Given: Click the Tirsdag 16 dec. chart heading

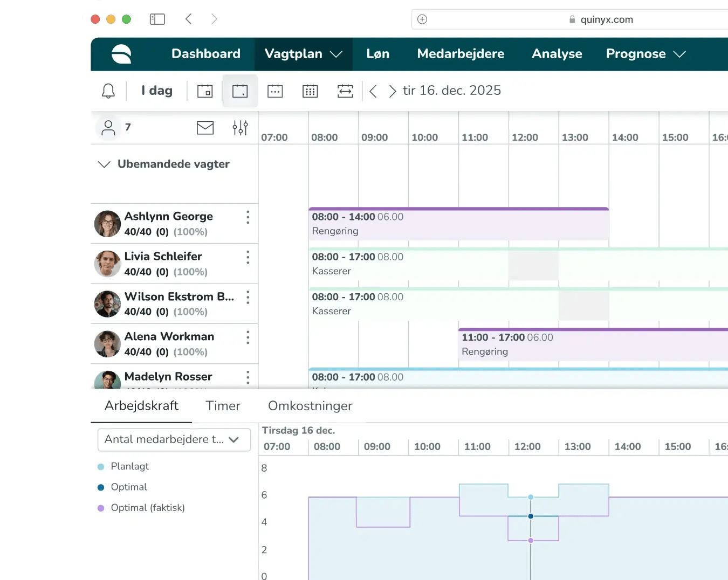Looking at the screenshot, I should click(299, 431).
